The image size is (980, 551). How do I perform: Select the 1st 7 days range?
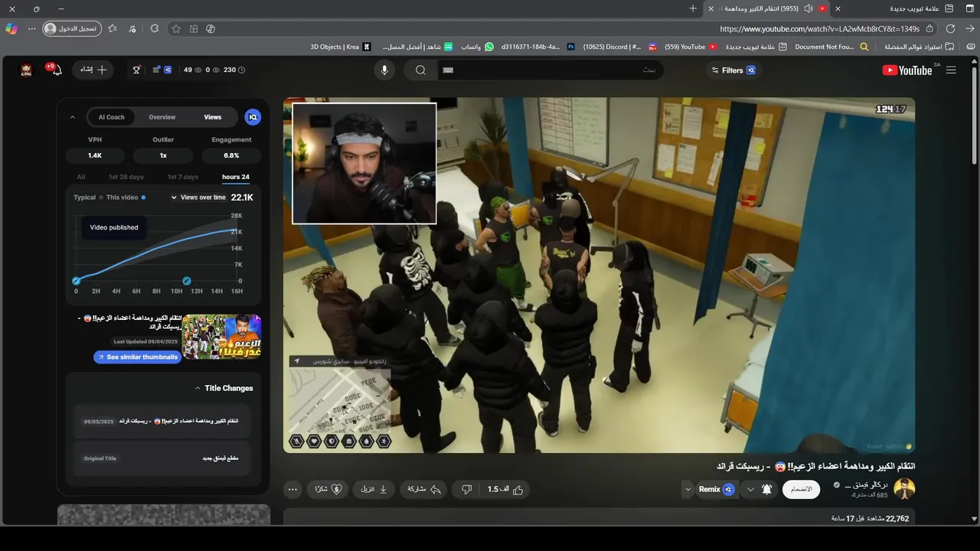182,177
